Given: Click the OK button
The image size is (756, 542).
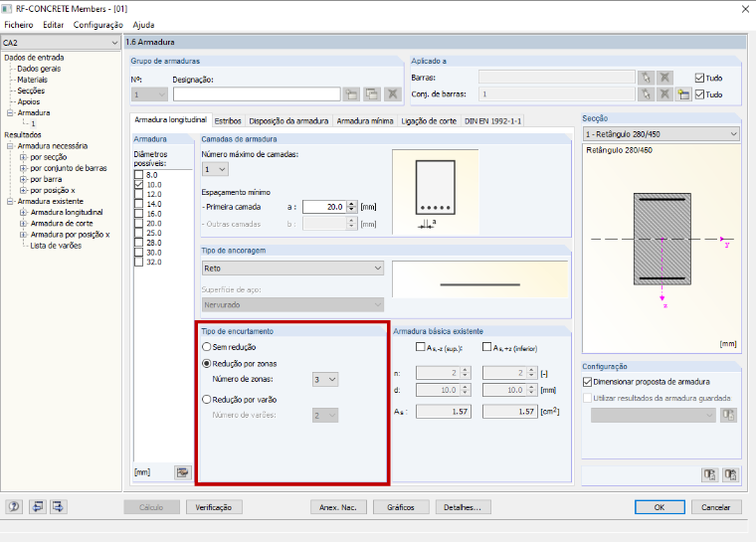Looking at the screenshot, I should click(660, 507).
